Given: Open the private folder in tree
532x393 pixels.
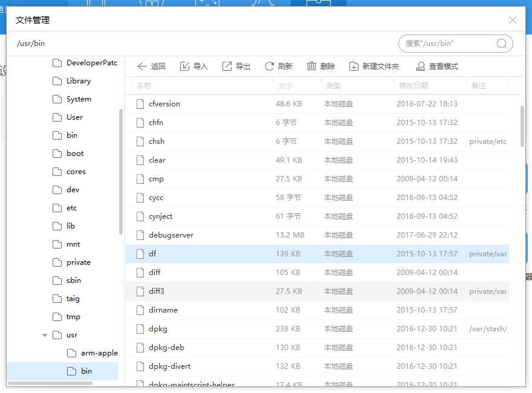Looking at the screenshot, I should 79,262.
